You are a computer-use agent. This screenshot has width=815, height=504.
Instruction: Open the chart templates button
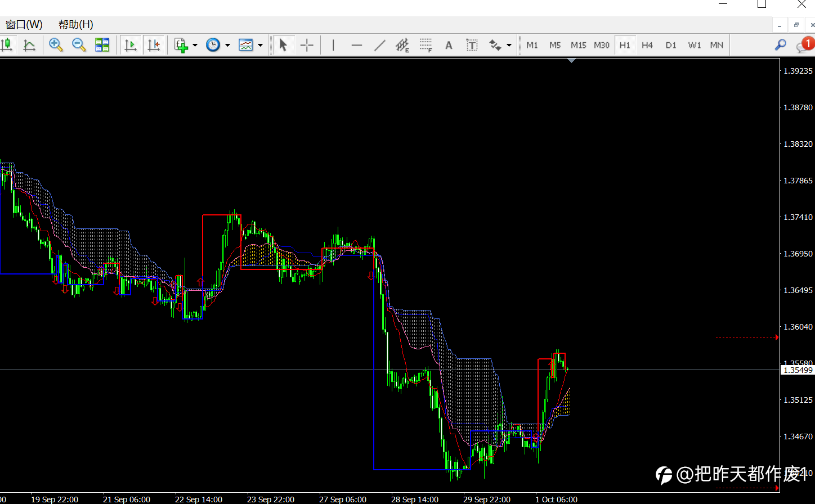coord(246,45)
